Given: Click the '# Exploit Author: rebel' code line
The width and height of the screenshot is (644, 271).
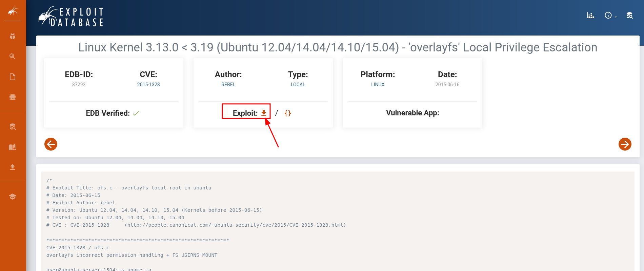Looking at the screenshot, I should pyautogui.click(x=81, y=203).
